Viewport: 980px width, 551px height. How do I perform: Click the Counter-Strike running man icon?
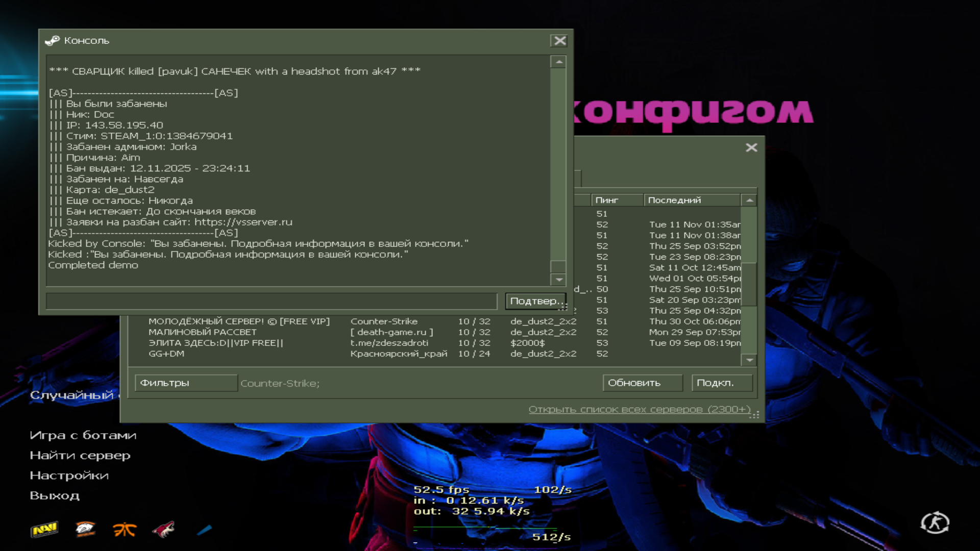coord(935,523)
